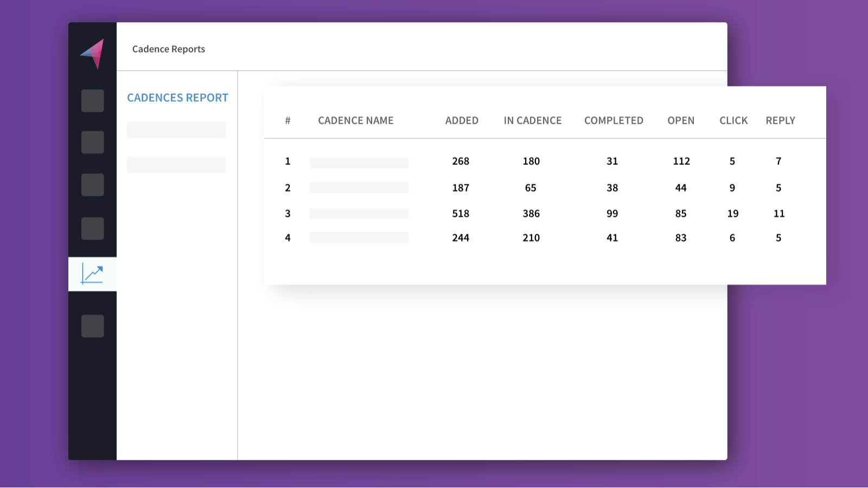The image size is (868, 488).
Task: Click the second placeholder item in left panel
Action: pos(176,164)
